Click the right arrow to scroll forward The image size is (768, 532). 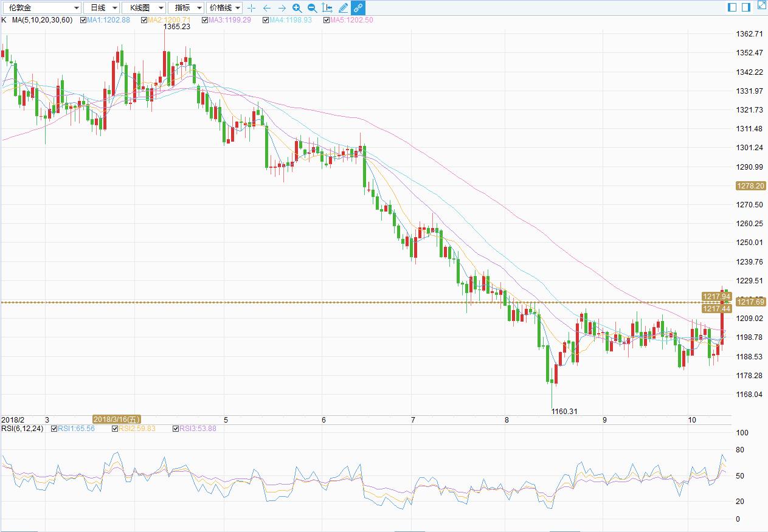(282, 8)
